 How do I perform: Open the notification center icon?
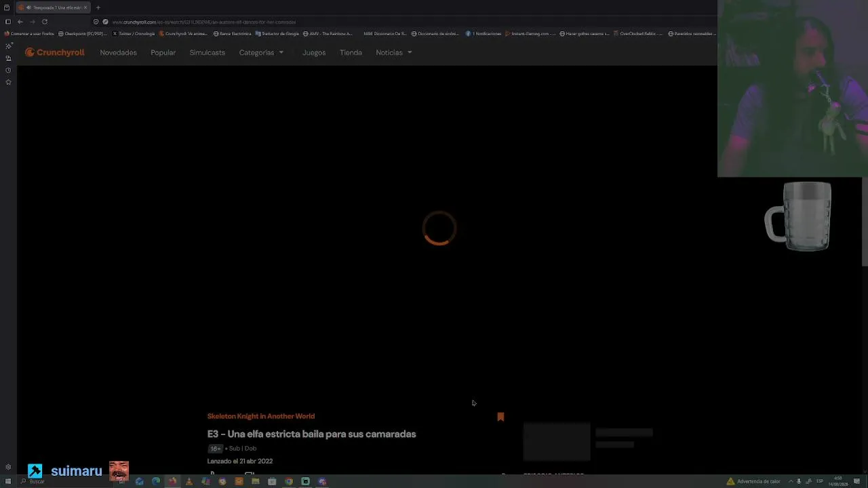click(x=857, y=481)
